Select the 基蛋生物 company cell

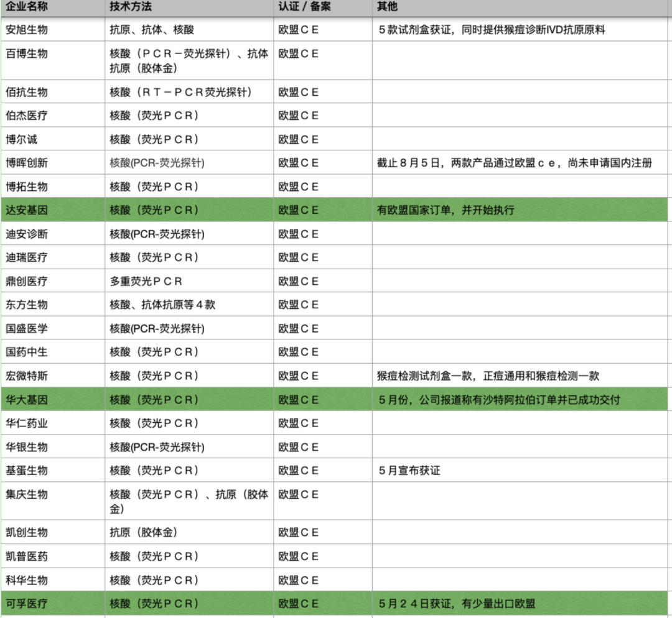pyautogui.click(x=53, y=470)
